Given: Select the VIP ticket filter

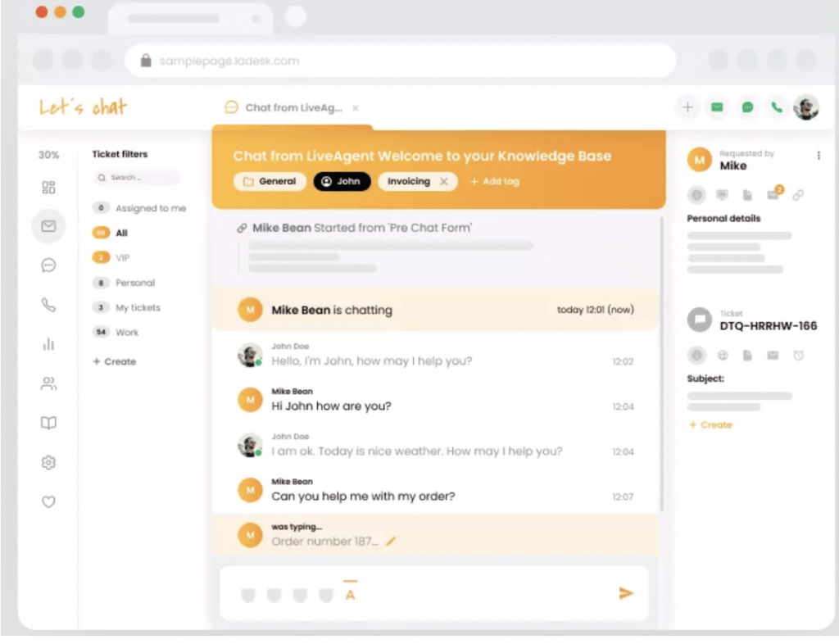Looking at the screenshot, I should 111,258.
